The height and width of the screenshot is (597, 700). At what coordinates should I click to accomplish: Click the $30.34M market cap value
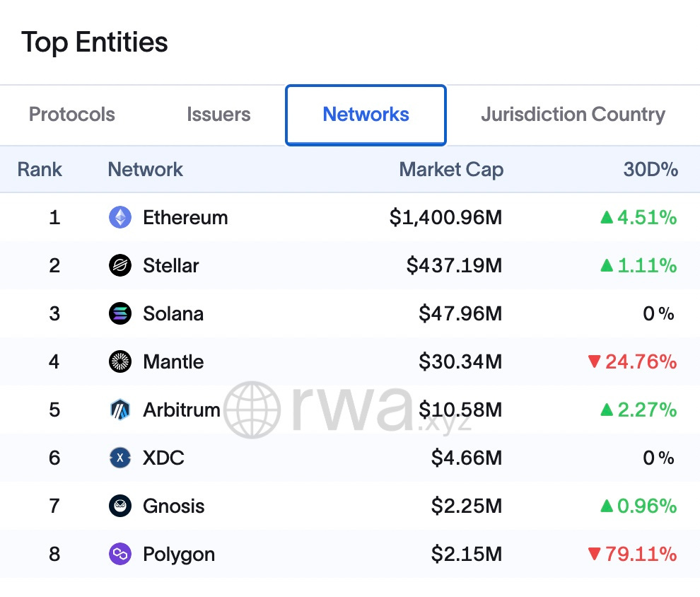(460, 361)
